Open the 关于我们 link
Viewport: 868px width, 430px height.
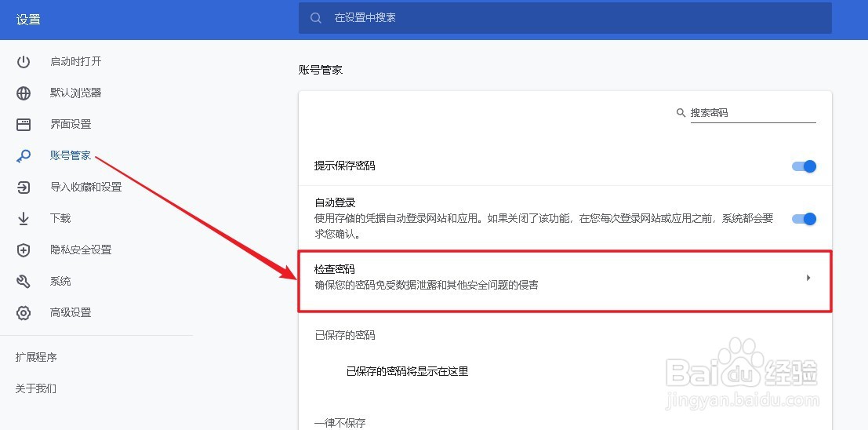click(x=36, y=389)
